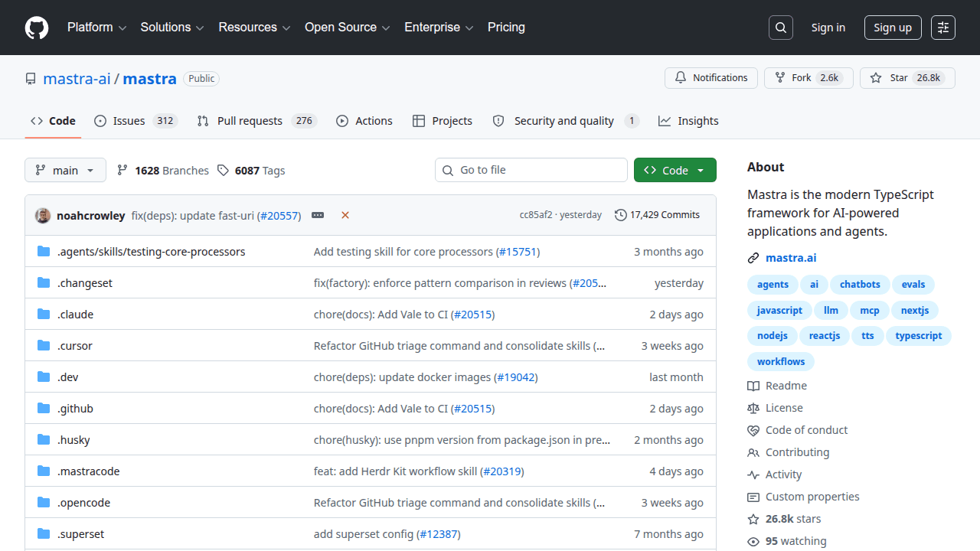Open appearance settings sliders icon
980x551 pixels.
943,28
